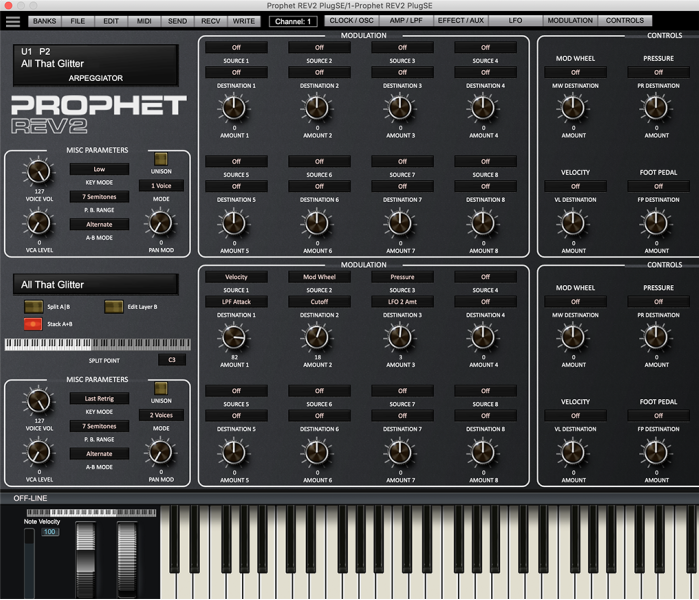Open the lower VL DESTINATION dropdown
The image size is (699, 600).
(x=576, y=415)
